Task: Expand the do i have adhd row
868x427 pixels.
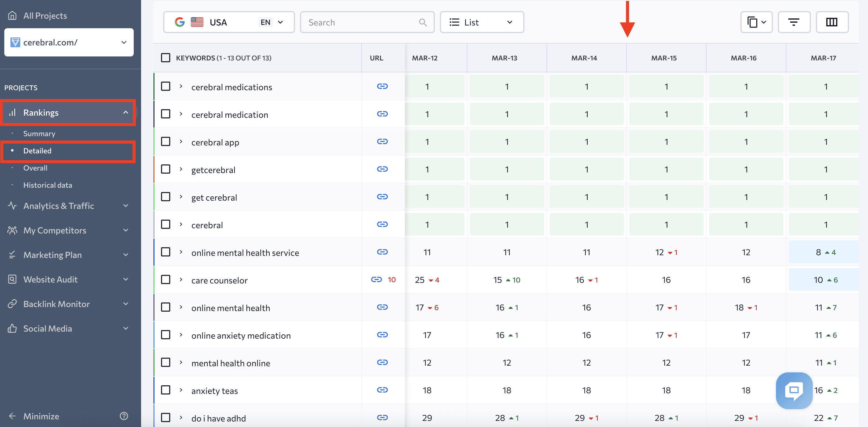Action: (x=181, y=418)
